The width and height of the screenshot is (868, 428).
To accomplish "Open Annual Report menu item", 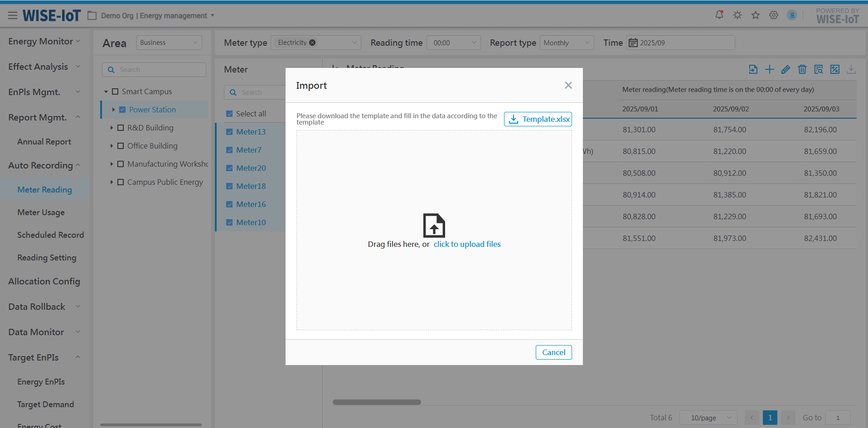I will coord(44,142).
